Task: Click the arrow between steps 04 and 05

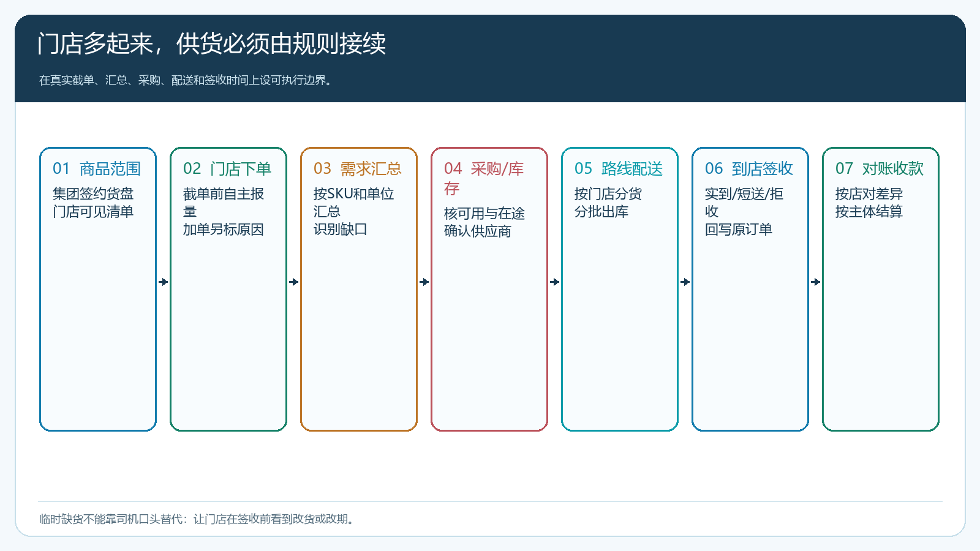Action: click(555, 282)
